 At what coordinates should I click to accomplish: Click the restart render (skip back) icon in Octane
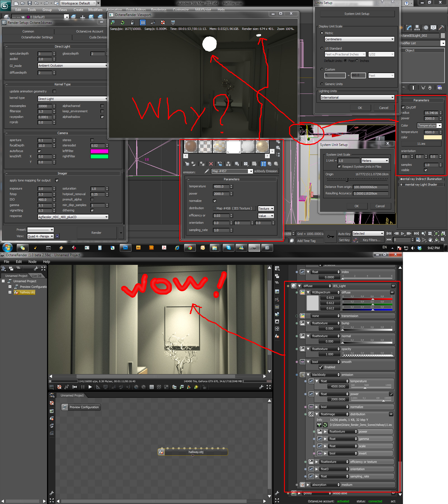pos(75,387)
